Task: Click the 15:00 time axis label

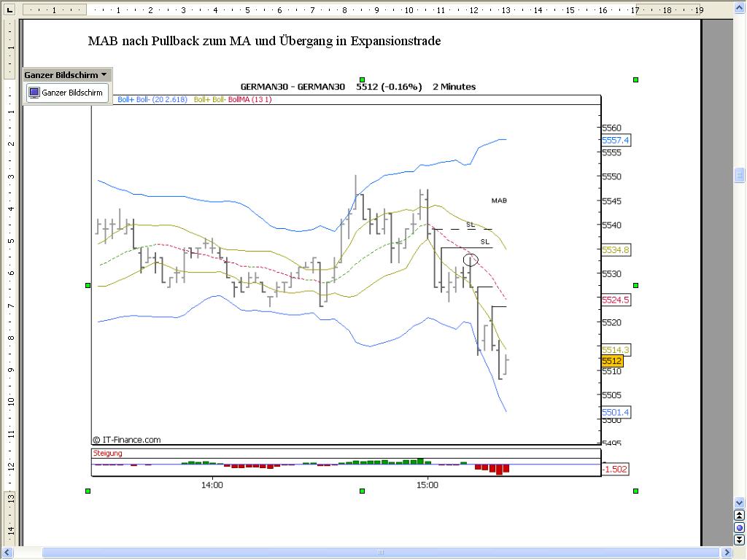Action: tap(427, 485)
